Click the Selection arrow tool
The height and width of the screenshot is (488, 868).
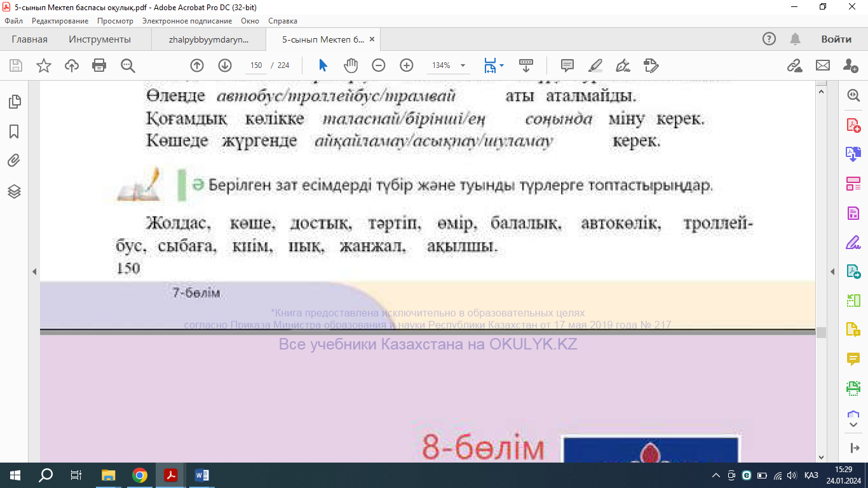point(323,65)
